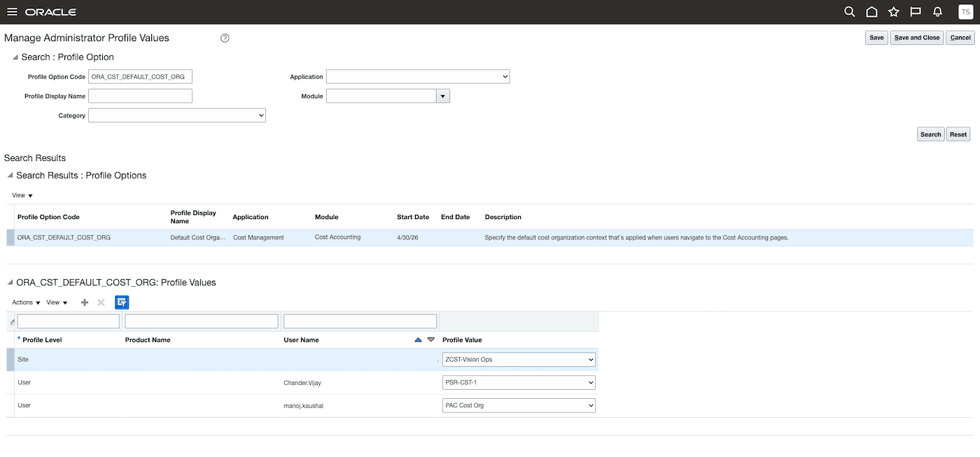Click the Save button
The image size is (980, 457).
(876, 38)
